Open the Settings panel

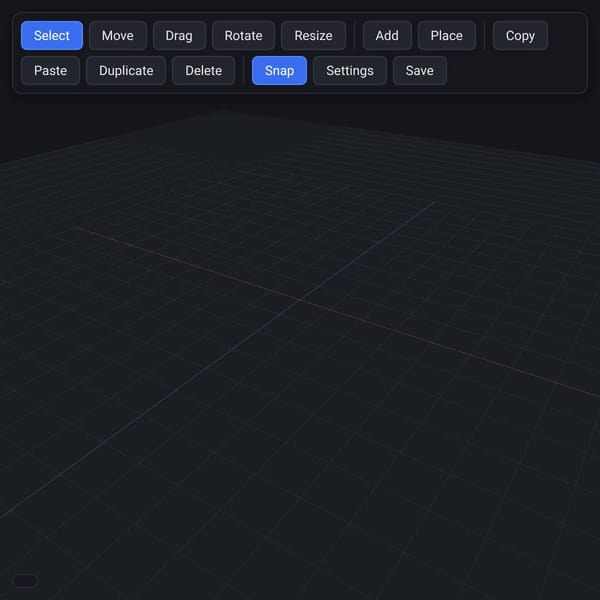point(350,70)
